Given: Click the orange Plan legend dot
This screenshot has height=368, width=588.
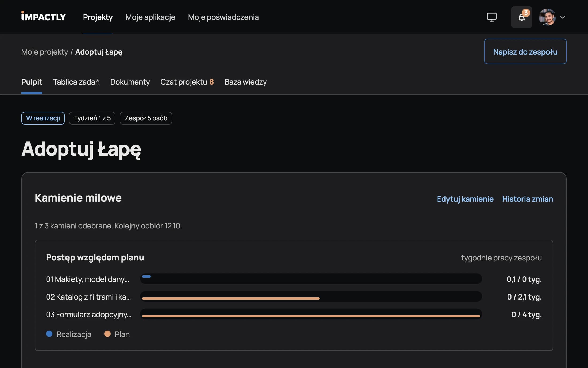Looking at the screenshot, I should (107, 334).
